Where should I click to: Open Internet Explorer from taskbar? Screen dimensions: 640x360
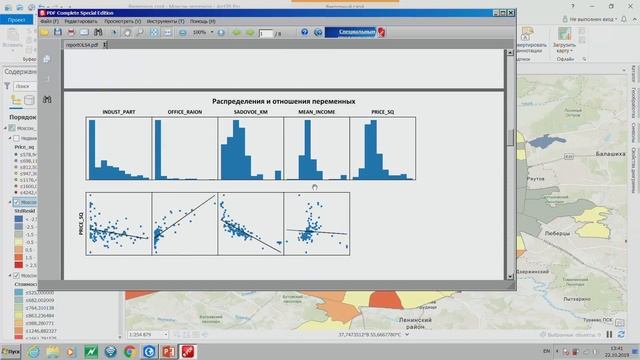click(x=34, y=351)
